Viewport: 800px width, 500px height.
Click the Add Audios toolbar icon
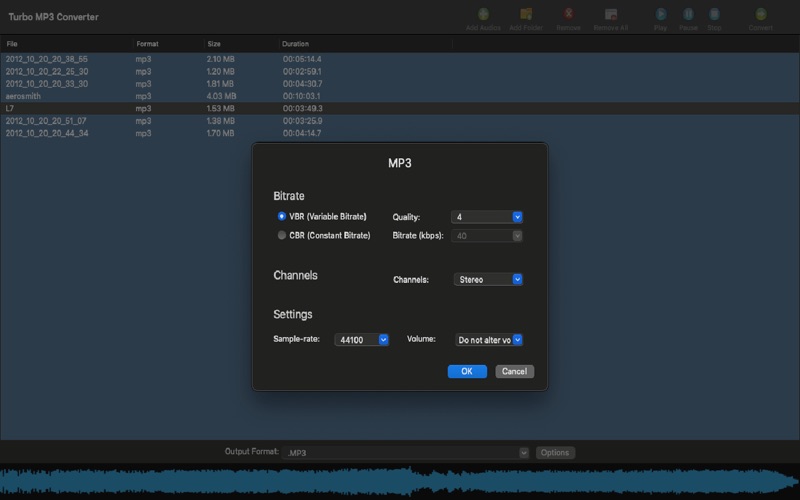pyautogui.click(x=483, y=14)
